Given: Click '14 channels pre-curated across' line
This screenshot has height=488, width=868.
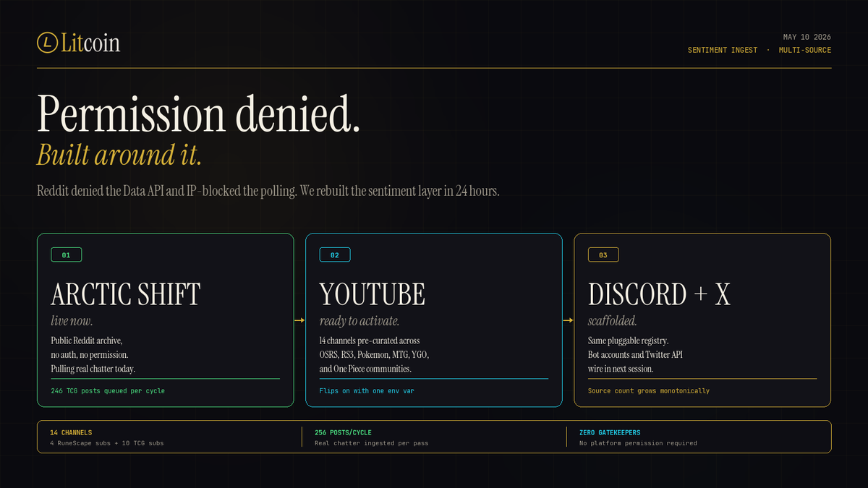Looking at the screenshot, I should pos(370,341).
